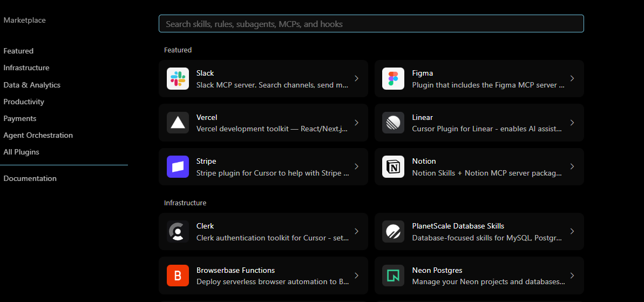The width and height of the screenshot is (644, 302).
Task: Click the Stripe logo icon
Action: pos(178,166)
